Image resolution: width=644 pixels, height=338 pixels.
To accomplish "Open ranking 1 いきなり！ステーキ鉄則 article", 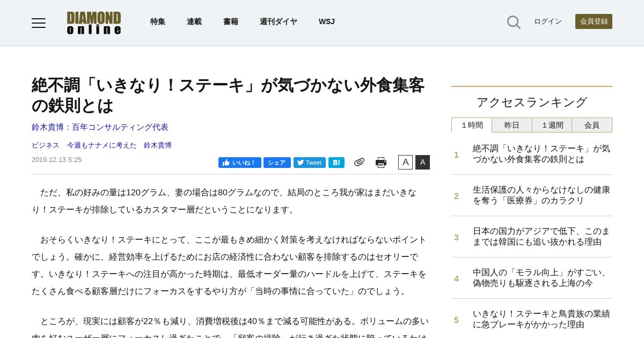I will 541,154.
